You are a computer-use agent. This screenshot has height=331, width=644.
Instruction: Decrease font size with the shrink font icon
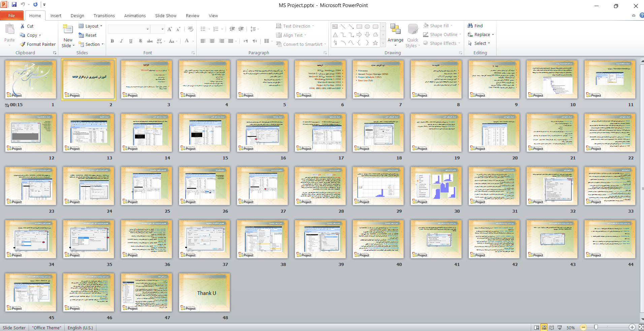pyautogui.click(x=179, y=29)
